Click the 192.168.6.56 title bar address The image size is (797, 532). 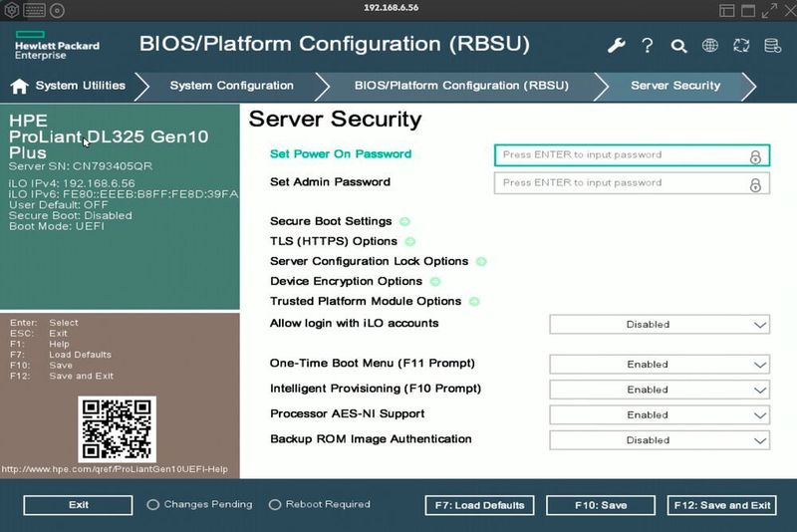391,8
